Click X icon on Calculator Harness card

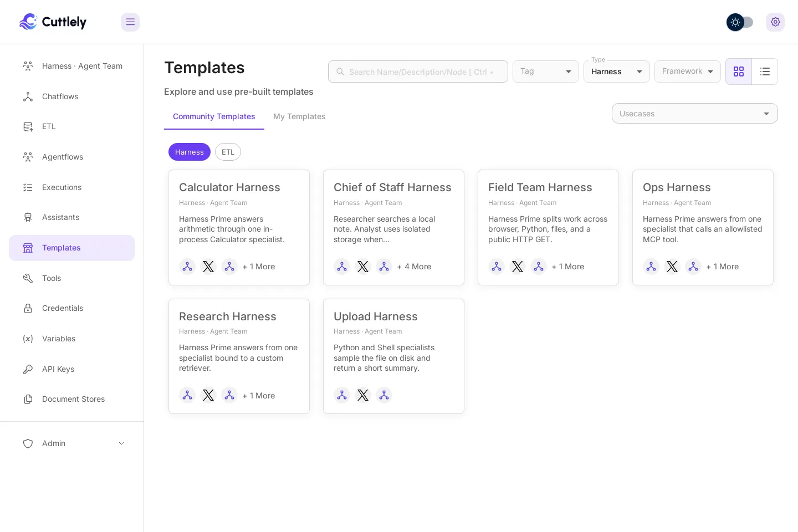tap(208, 267)
